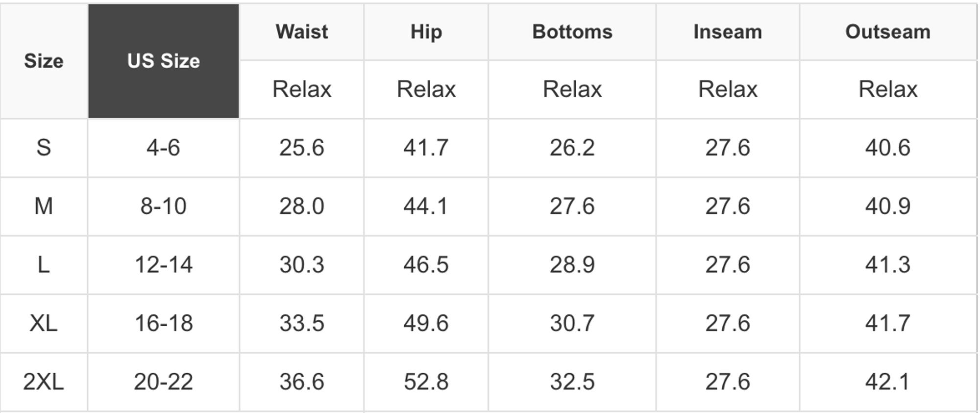Click the Size column header
This screenshot has height=413, width=980.
[x=44, y=61]
